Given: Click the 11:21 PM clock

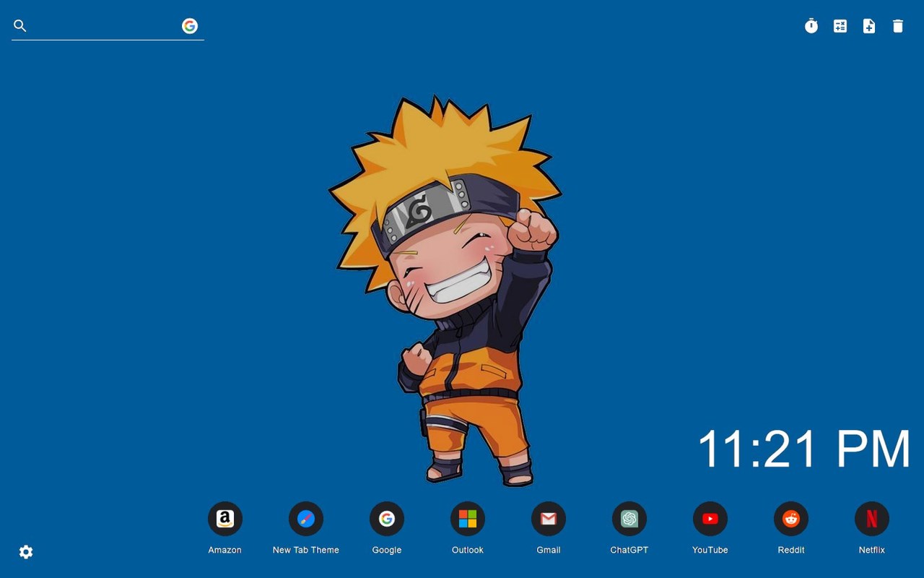Looking at the screenshot, I should (x=804, y=449).
